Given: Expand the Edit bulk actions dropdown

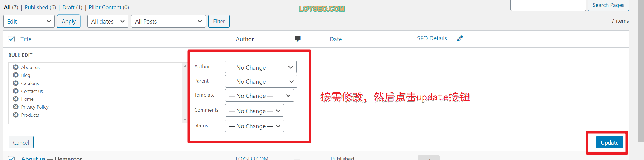Looking at the screenshot, I should tap(29, 21).
